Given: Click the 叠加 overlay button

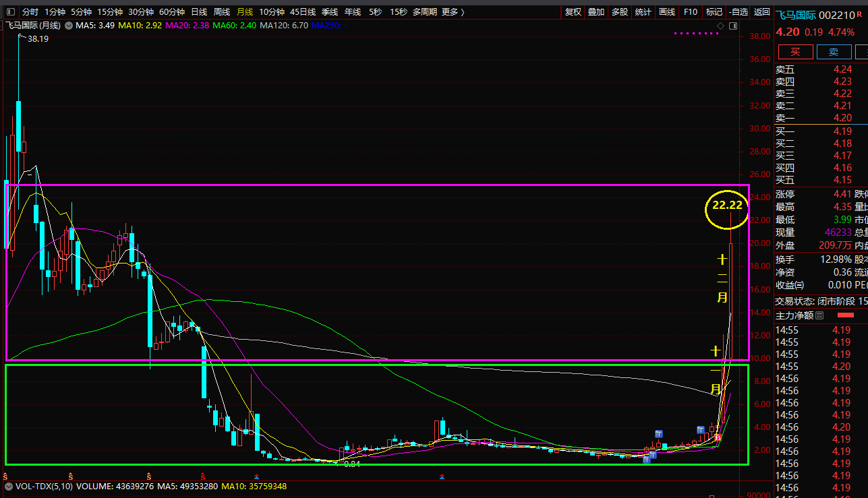Looking at the screenshot, I should pyautogui.click(x=596, y=12).
